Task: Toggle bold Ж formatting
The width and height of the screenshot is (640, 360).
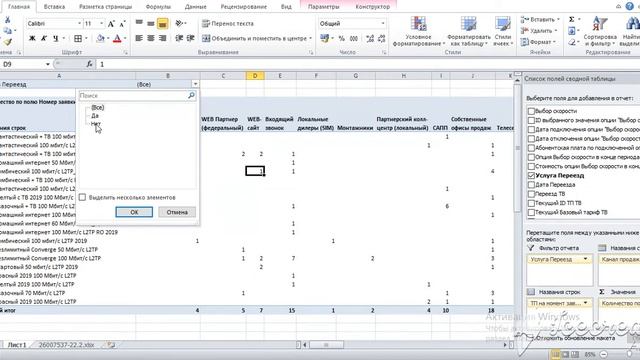Action: tap(32, 38)
